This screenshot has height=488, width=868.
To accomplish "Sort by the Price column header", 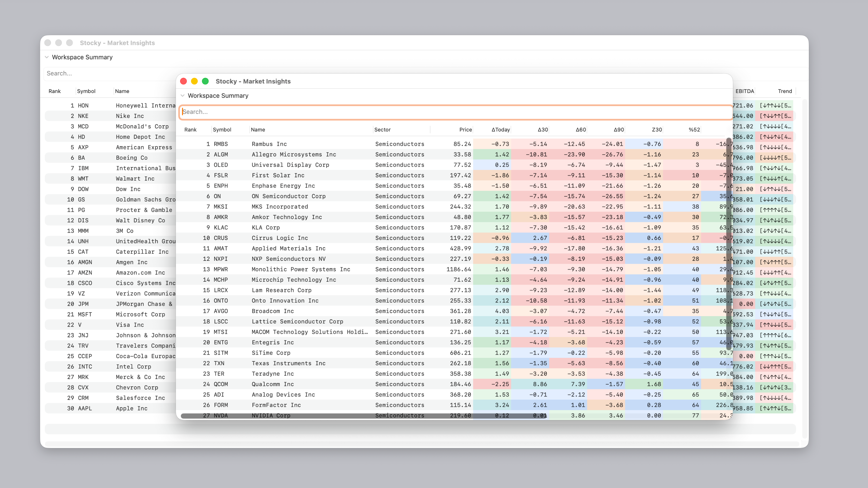I will click(465, 130).
